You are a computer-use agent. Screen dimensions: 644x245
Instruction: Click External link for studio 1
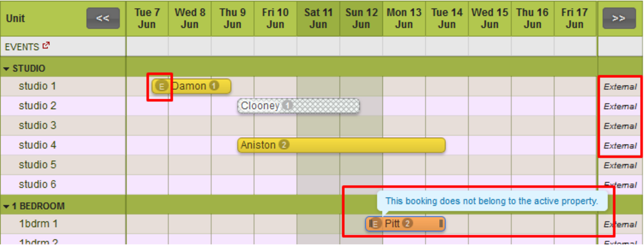click(x=620, y=87)
